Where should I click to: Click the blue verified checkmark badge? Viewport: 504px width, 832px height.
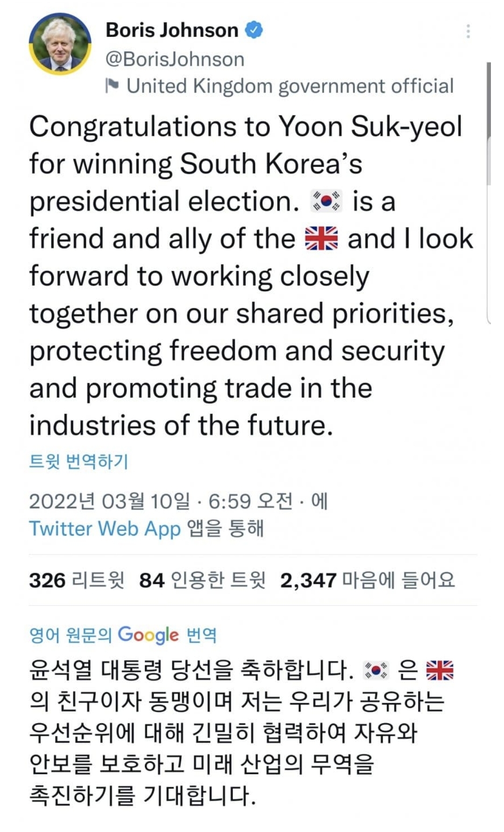click(x=254, y=30)
